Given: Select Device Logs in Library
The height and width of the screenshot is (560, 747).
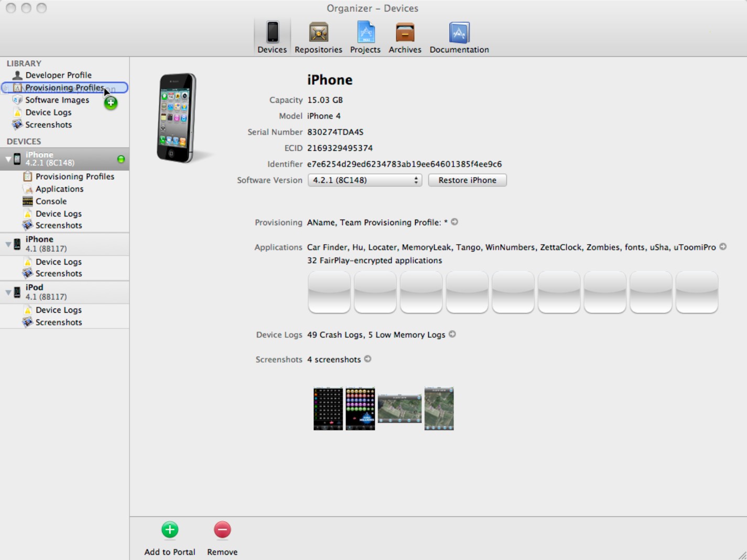Looking at the screenshot, I should coord(64,112).
